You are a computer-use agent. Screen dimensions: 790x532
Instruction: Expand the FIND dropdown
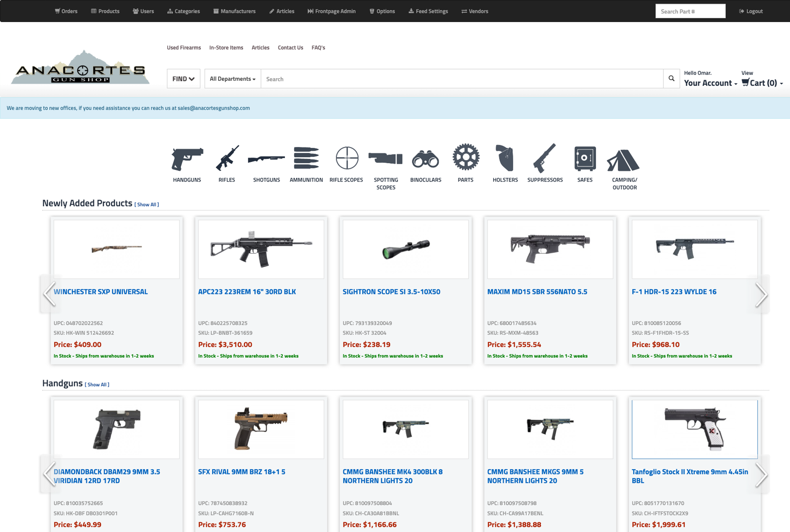[x=184, y=78]
